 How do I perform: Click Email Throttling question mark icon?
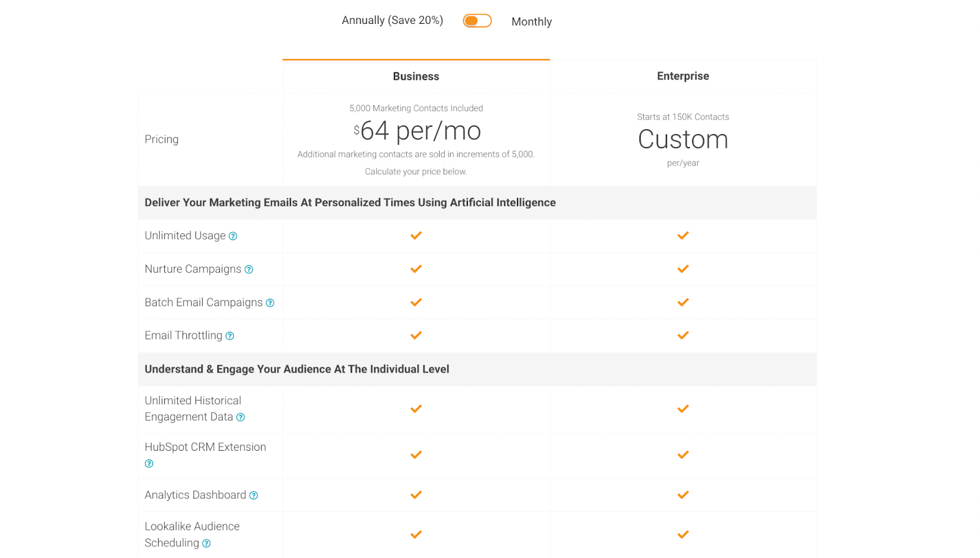click(230, 336)
